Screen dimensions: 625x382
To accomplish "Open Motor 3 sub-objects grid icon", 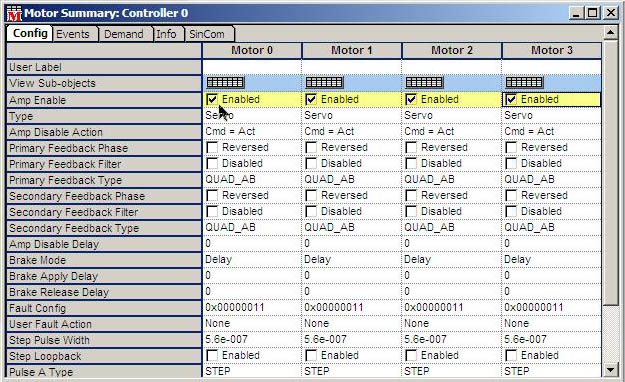I will [524, 83].
